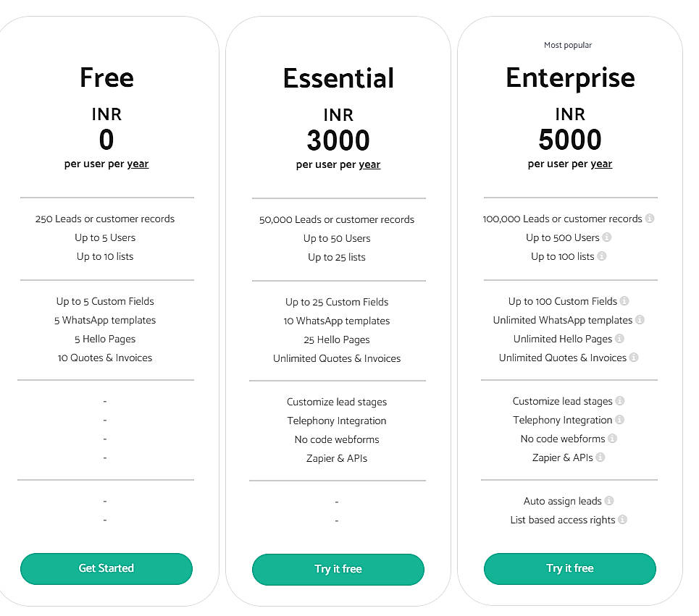Click the Most popular label above Enterprise
Viewport: 699px width, 616px height.
(568, 45)
